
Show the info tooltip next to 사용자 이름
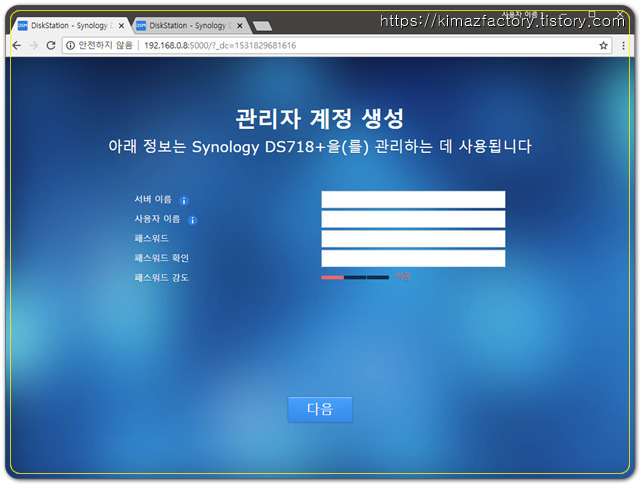(x=192, y=220)
